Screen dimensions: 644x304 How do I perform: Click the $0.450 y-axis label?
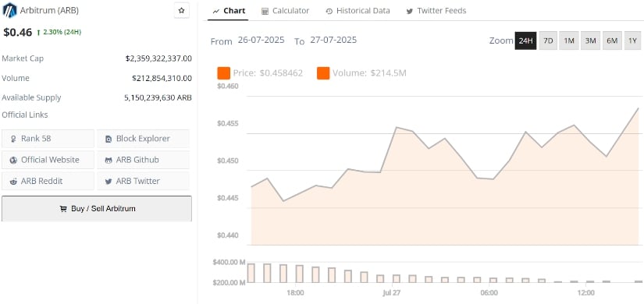click(x=228, y=161)
